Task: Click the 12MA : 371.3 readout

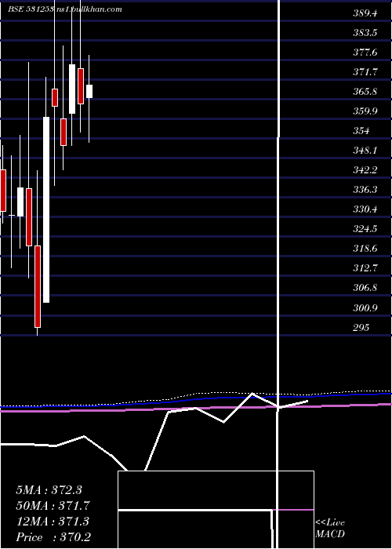Action: [x=53, y=522]
